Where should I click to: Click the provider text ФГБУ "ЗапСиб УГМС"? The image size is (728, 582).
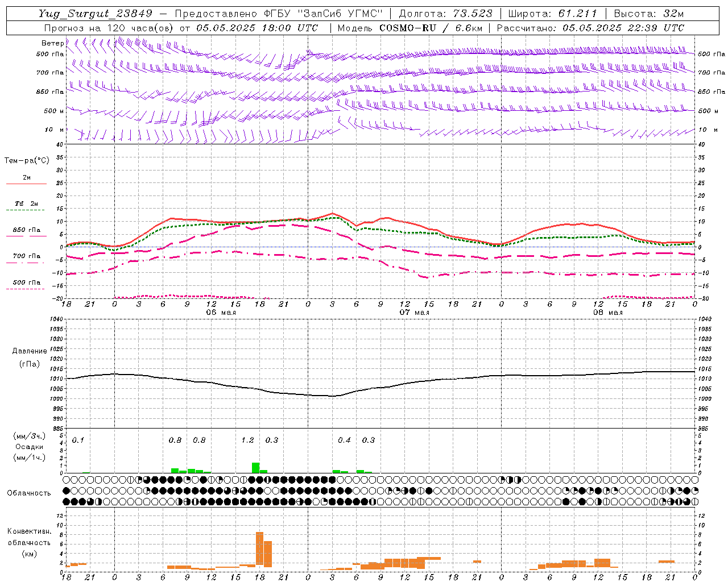[x=323, y=14]
